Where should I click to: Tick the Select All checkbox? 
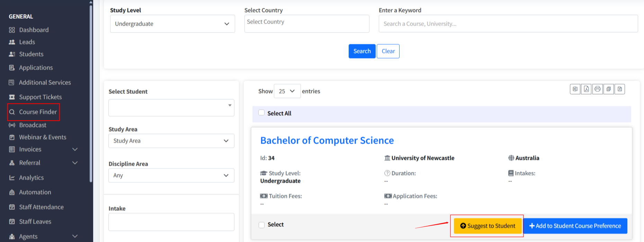point(261,113)
